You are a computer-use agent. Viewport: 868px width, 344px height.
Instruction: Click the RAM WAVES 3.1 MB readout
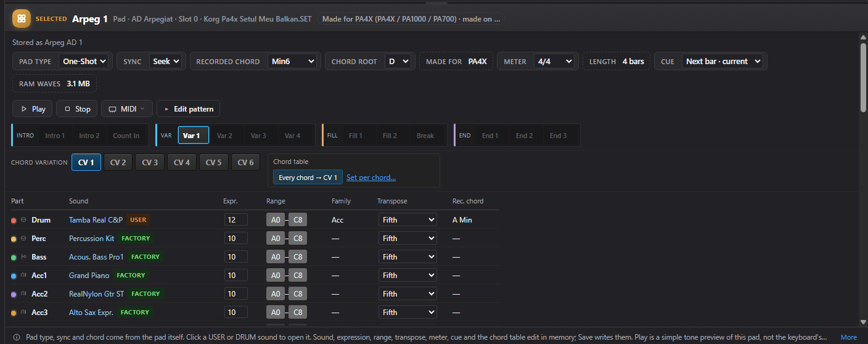(54, 83)
